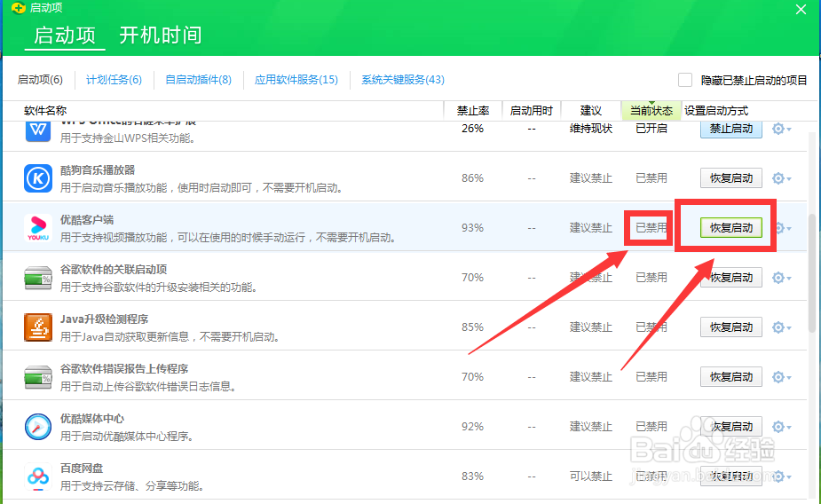This screenshot has height=504, width=821.
Task: Click the 优酷媒体中心 icon
Action: [38, 427]
